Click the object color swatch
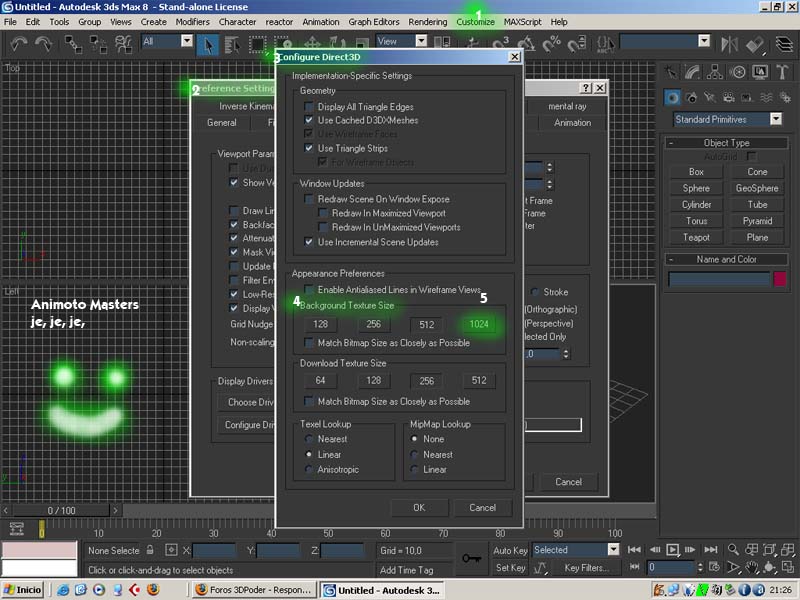Image resolution: width=800 pixels, height=600 pixels. tap(780, 279)
